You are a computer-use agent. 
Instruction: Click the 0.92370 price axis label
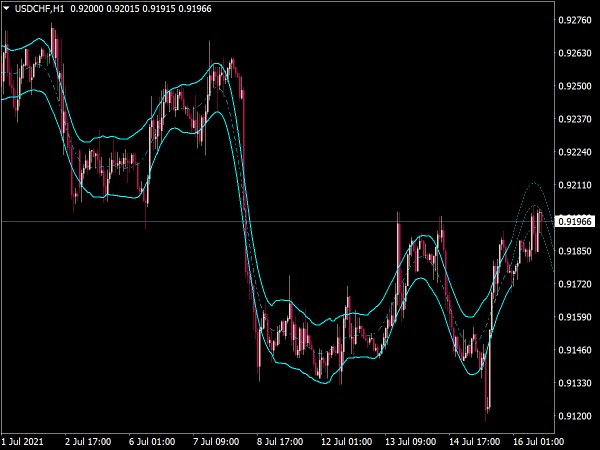click(575, 119)
